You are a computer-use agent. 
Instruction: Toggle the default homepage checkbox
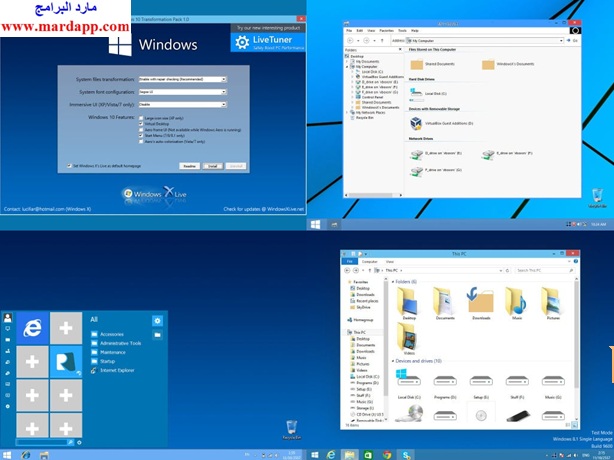coord(69,166)
